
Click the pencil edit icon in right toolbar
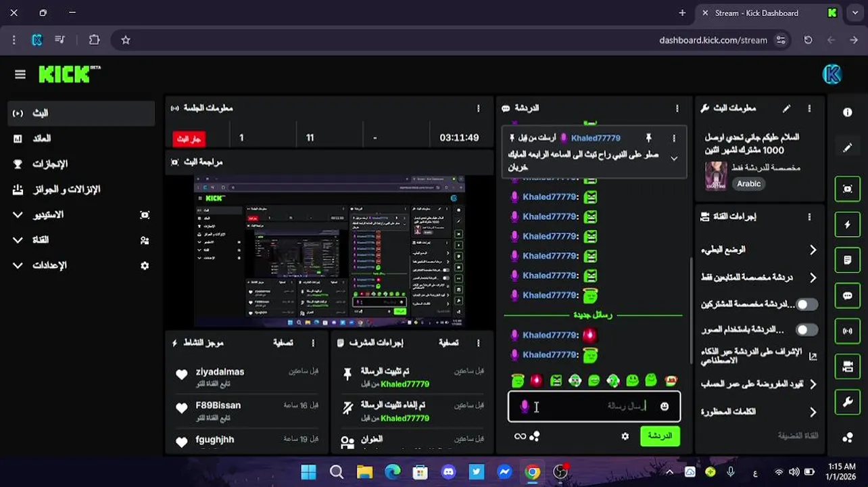pyautogui.click(x=847, y=147)
